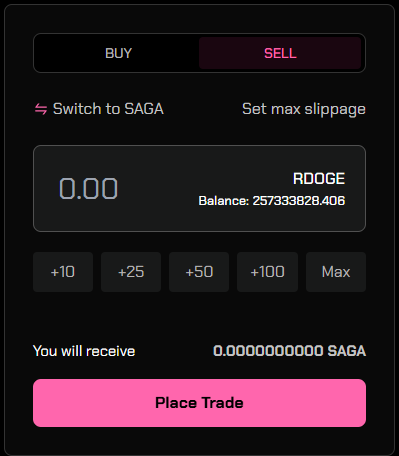
Task: Click the RDOGE token label
Action: (x=319, y=179)
